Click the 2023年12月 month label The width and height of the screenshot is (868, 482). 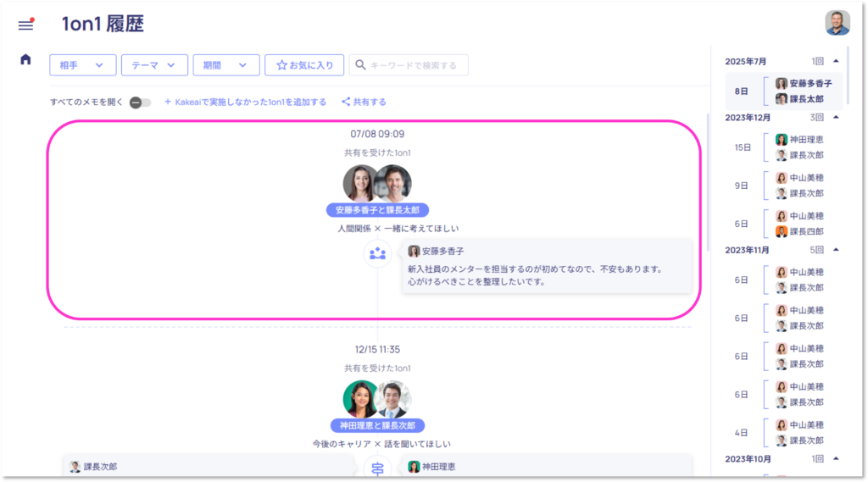[x=748, y=117]
